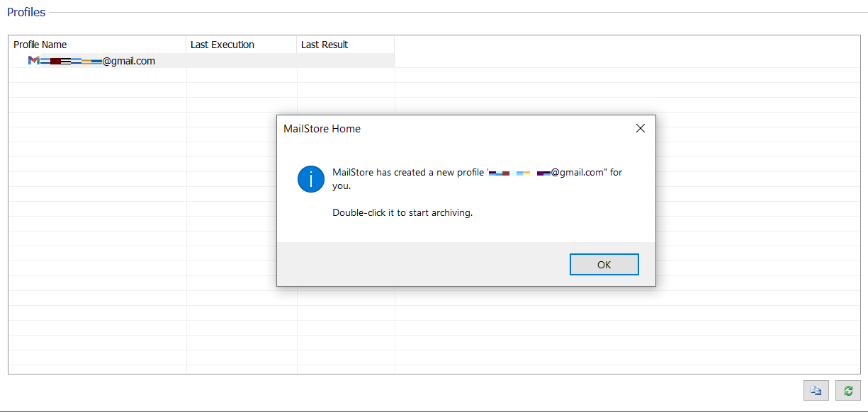Click the blue information icon in the dialog

click(311, 179)
